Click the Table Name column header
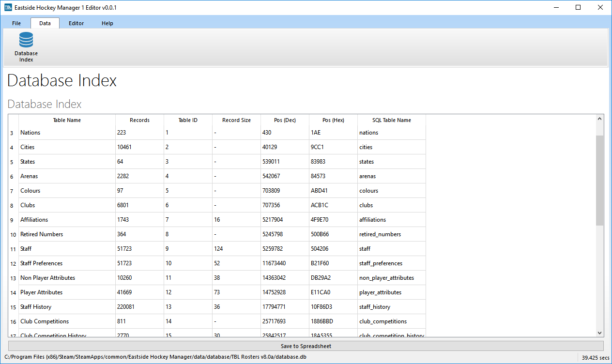Image resolution: width=612 pixels, height=364 pixels. pyautogui.click(x=66, y=120)
